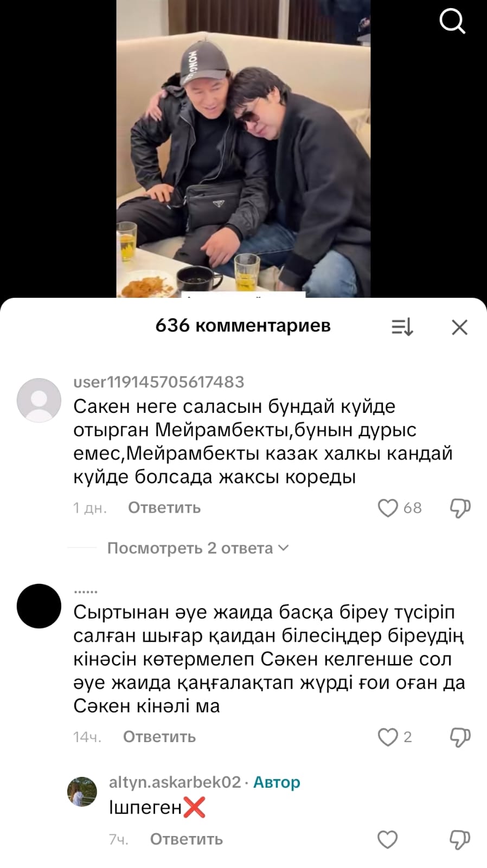Viewport: 487px width, 868px height.
Task: Dislike the comment by user119145705617483
Action: coord(460,508)
